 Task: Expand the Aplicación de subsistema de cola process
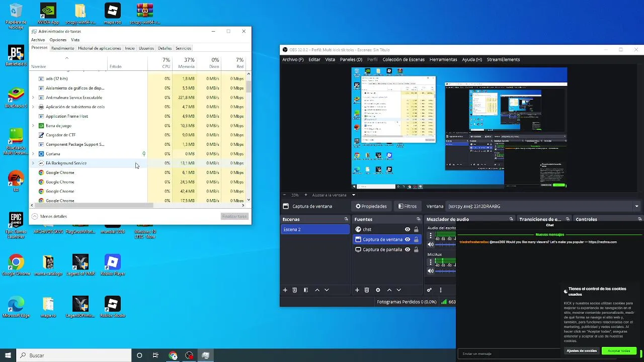click(33, 107)
